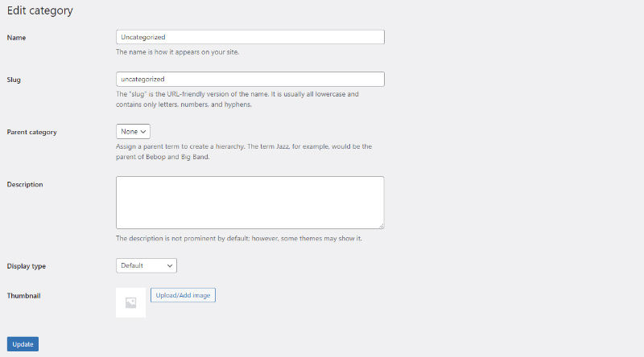Click the Edit category page heading
Screen dimensions: 644x357
coord(39,10)
